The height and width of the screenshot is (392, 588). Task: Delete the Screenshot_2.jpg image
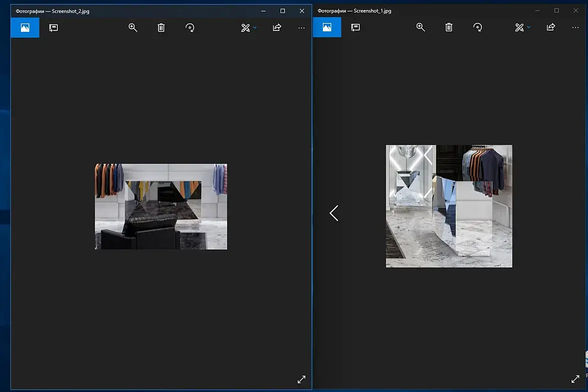(x=161, y=27)
